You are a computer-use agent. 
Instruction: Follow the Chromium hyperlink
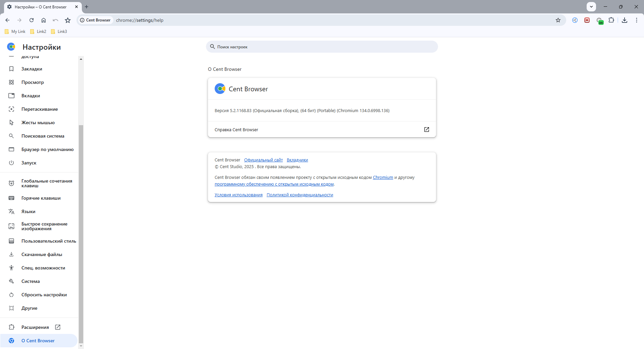pos(383,178)
